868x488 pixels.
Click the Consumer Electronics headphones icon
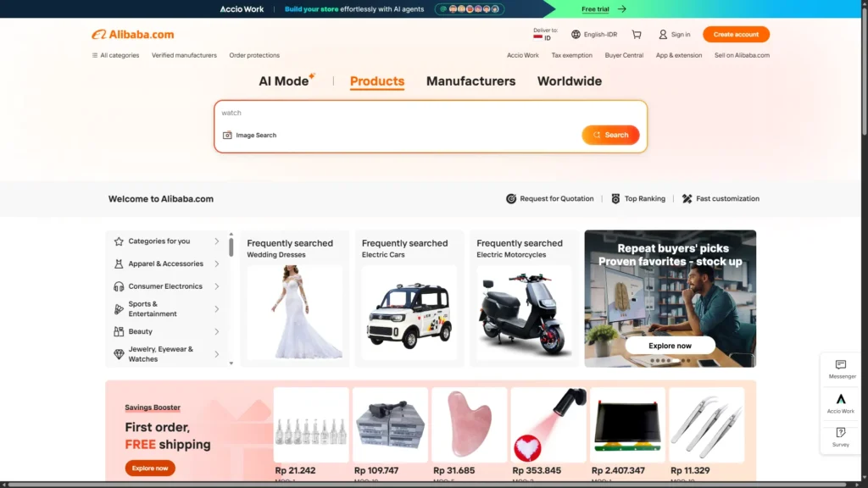coord(119,286)
